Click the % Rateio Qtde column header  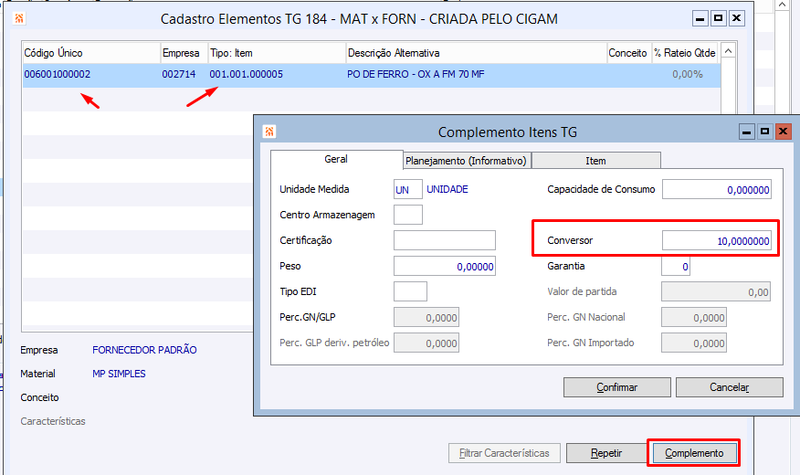point(686,53)
